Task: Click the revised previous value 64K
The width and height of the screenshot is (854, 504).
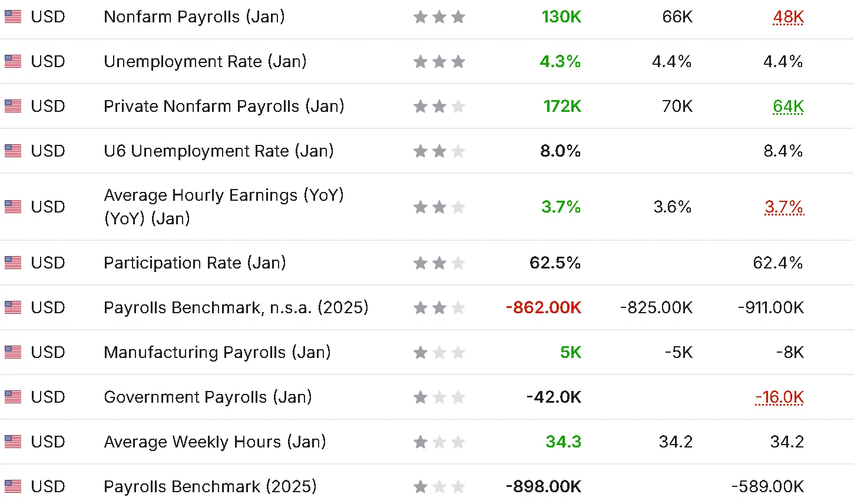Action: click(x=789, y=107)
